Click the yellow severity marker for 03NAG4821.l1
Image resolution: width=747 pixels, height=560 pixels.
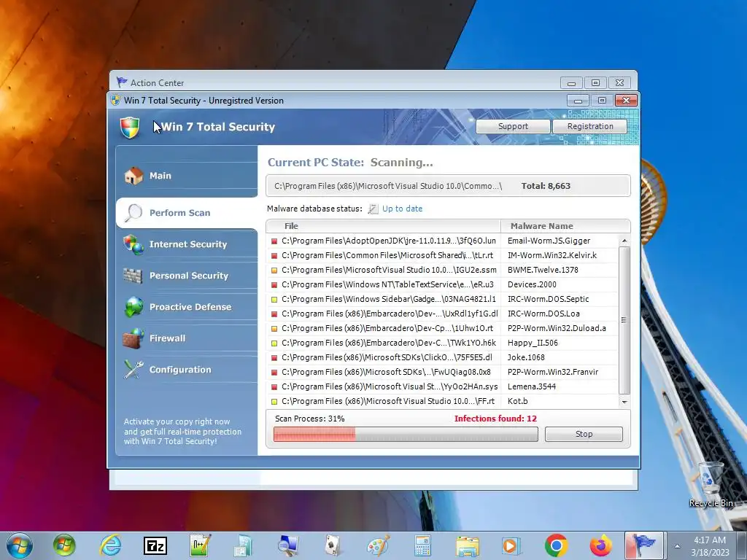click(x=274, y=300)
